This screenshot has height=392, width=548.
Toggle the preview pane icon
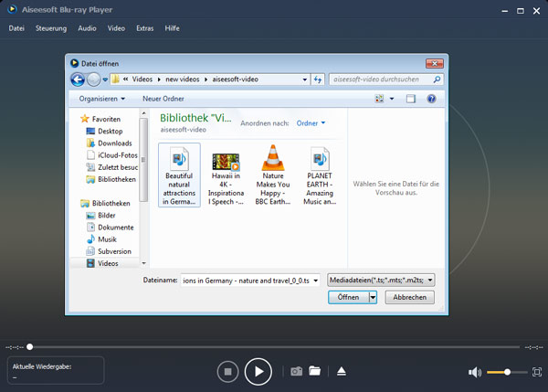tap(411, 99)
